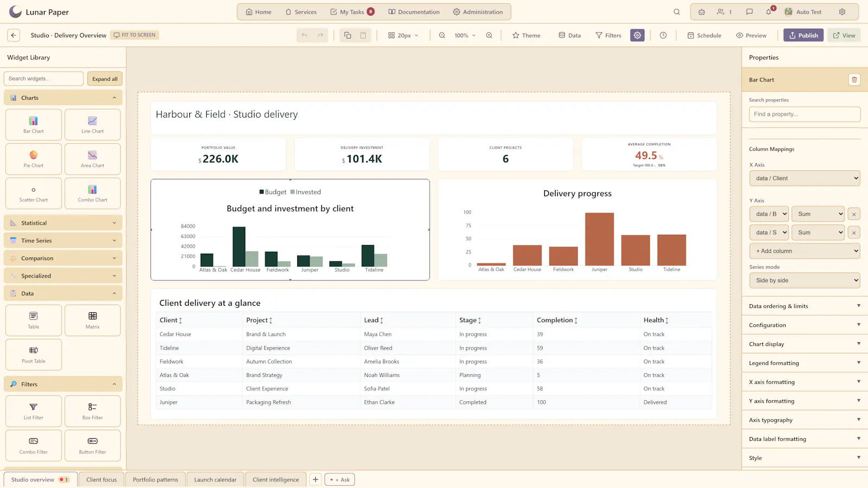Image resolution: width=868 pixels, height=488 pixels.
Task: Go back with the arrow button
Action: tap(14, 35)
